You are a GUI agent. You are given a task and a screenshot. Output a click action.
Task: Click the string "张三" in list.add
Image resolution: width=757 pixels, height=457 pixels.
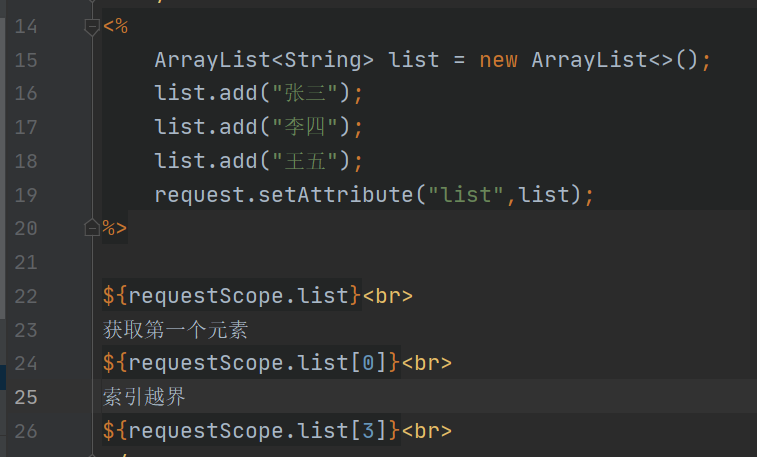pos(305,93)
